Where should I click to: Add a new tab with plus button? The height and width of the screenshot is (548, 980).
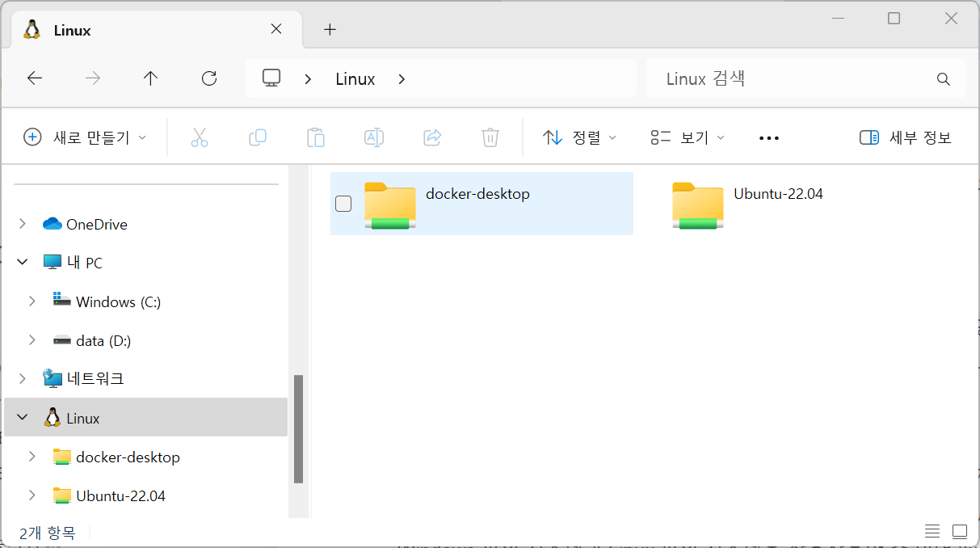(330, 30)
